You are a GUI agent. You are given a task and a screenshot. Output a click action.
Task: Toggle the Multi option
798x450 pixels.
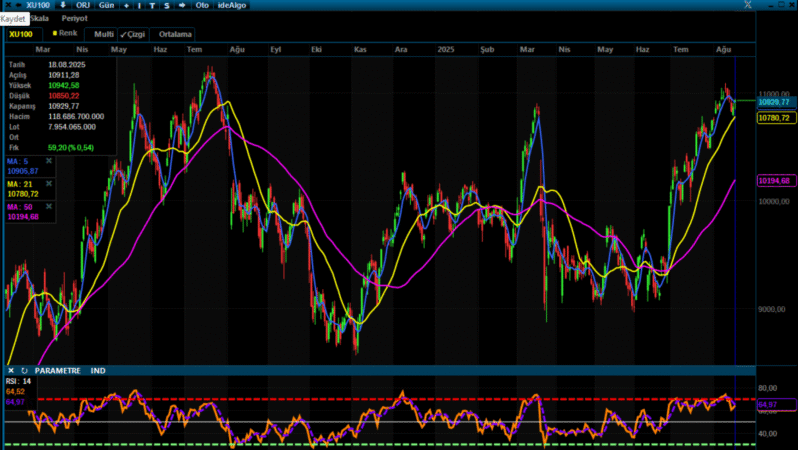click(x=103, y=34)
